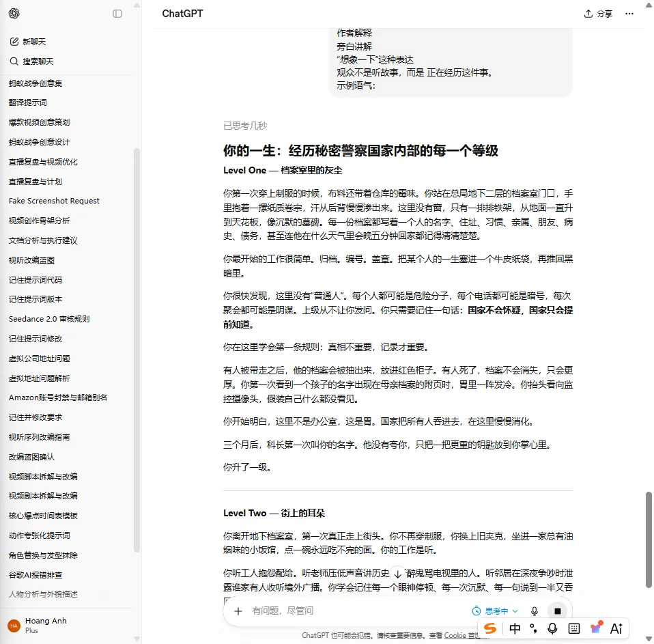Click the IME skin/shirt icon
Screen dimensions: 654x644
pyautogui.click(x=597, y=628)
